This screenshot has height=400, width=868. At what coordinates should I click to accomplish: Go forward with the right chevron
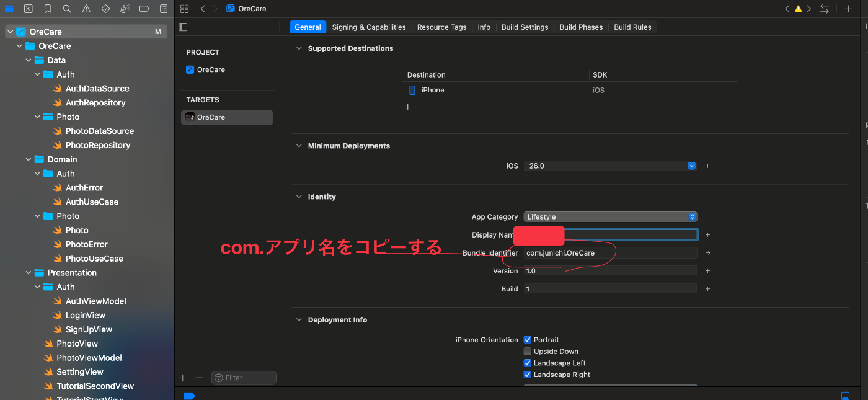click(x=215, y=9)
